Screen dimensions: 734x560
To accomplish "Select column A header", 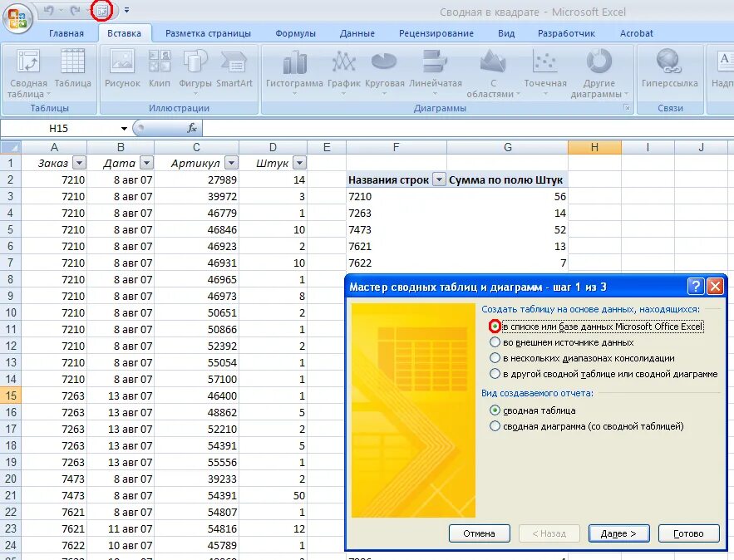I will coord(54,147).
